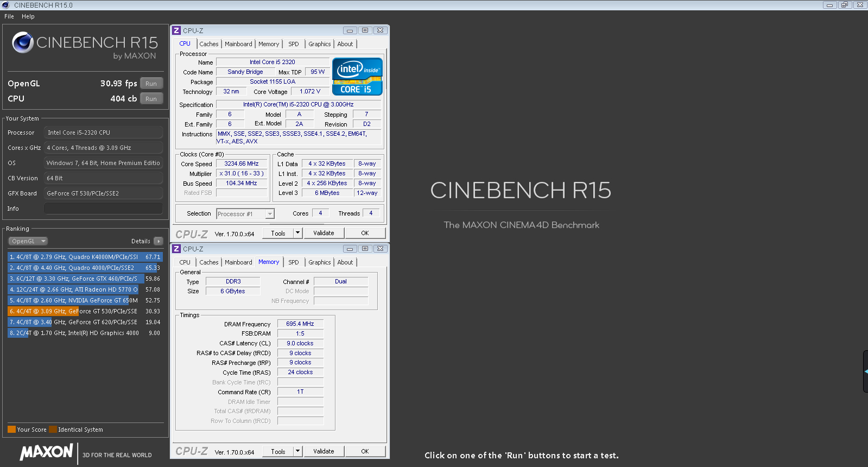Switch to CPU tab in lower CPU-Z

pyautogui.click(x=185, y=262)
